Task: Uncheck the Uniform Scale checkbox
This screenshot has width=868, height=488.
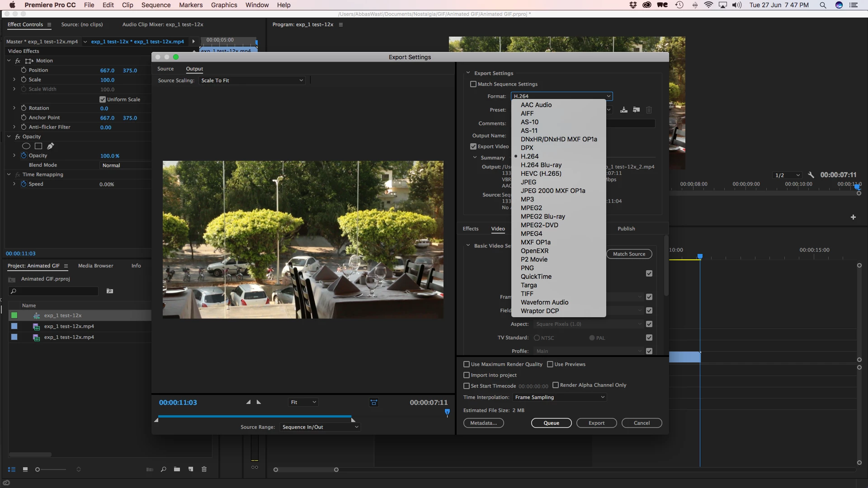Action: coord(103,99)
